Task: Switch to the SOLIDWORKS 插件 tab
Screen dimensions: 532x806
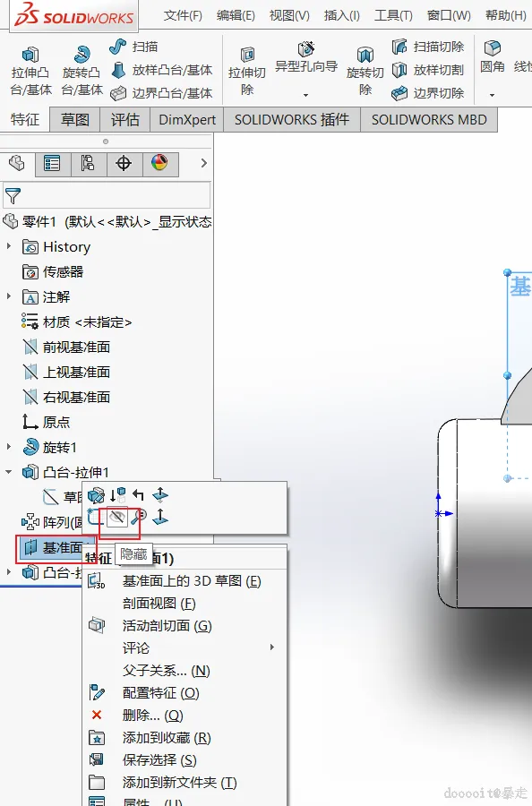Action: click(292, 120)
